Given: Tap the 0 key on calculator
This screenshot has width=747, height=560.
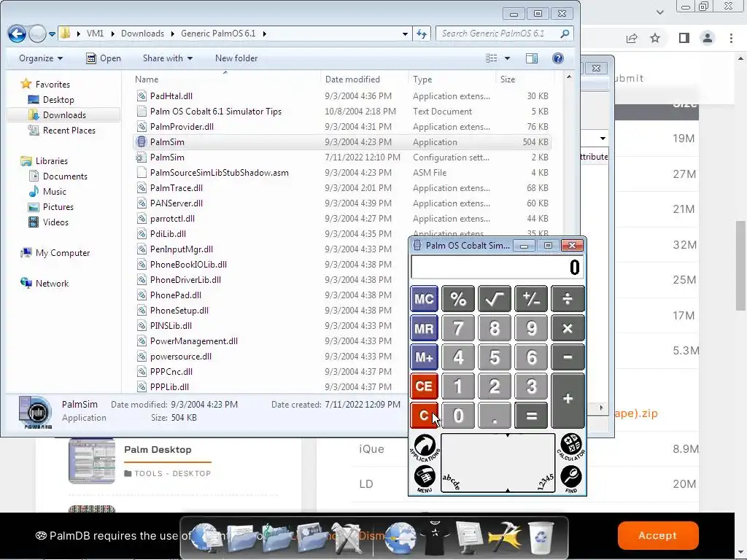Looking at the screenshot, I should tap(458, 415).
